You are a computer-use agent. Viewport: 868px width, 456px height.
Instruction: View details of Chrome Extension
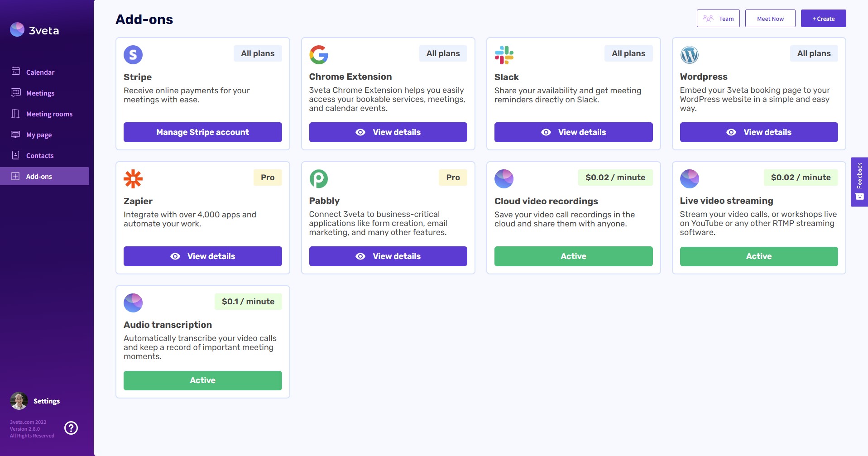[388, 132]
